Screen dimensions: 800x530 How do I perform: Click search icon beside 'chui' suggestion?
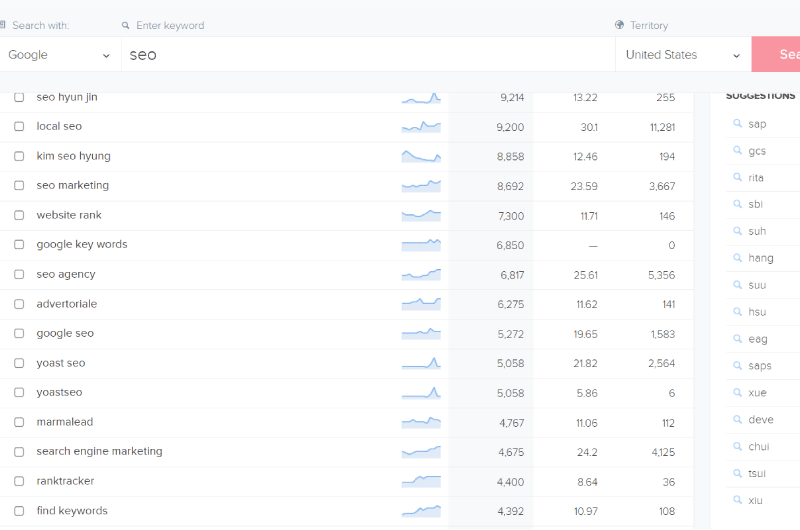[737, 446]
